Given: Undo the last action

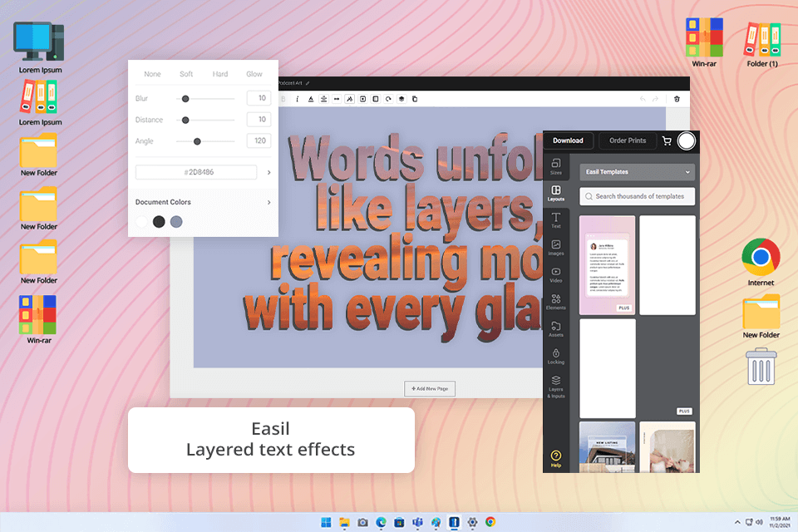Looking at the screenshot, I should (643, 99).
